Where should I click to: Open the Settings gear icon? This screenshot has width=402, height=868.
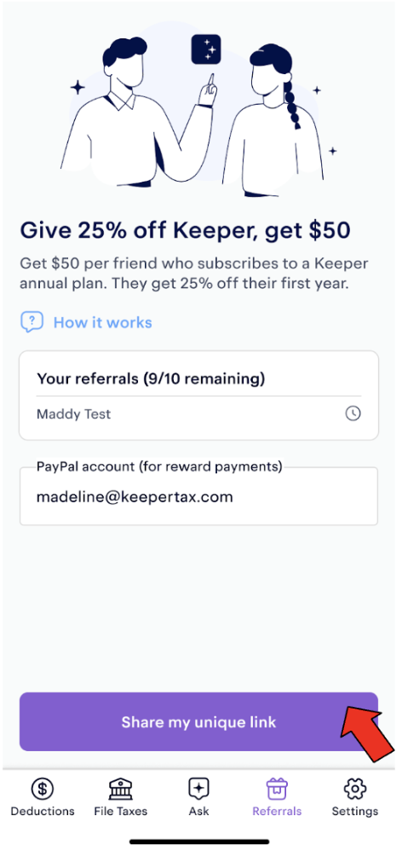pos(355,789)
